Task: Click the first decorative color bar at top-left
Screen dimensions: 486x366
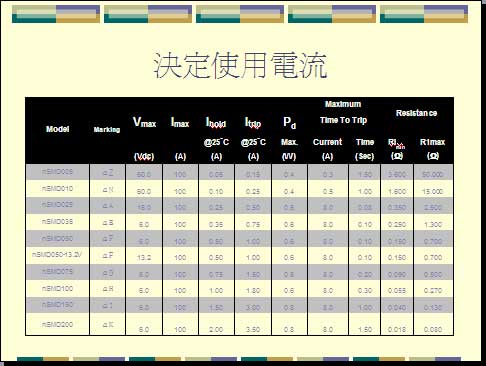Action: click(56, 14)
